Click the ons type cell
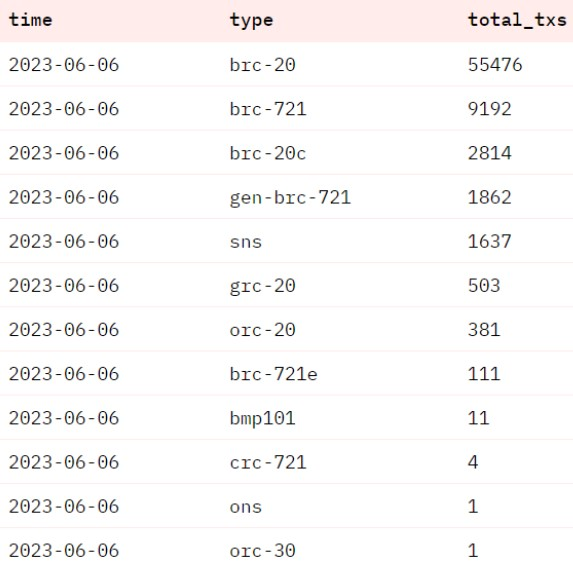The height and width of the screenshot is (562, 573). (246, 507)
